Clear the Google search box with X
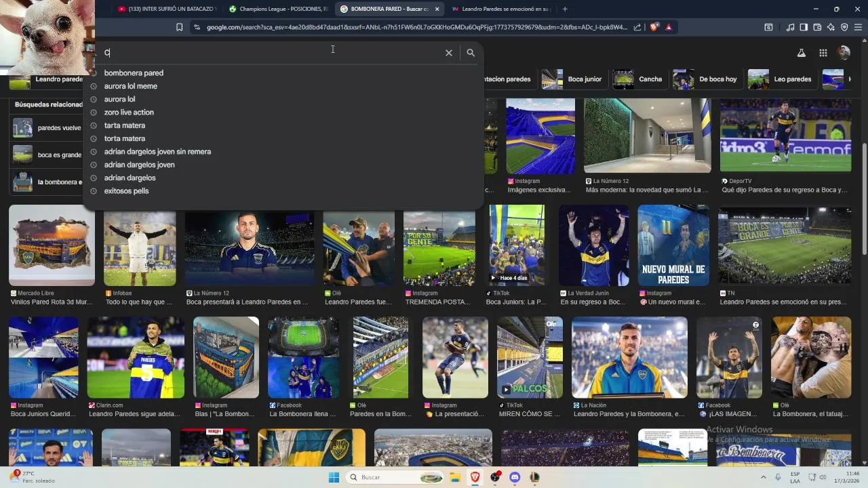868x488 pixels. point(448,53)
